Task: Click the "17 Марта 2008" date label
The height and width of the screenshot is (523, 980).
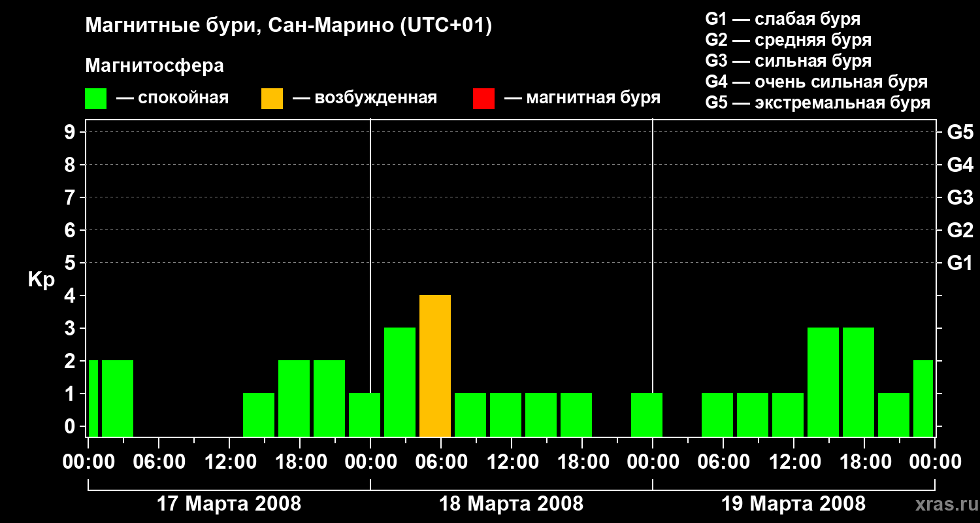Action: coord(229,504)
